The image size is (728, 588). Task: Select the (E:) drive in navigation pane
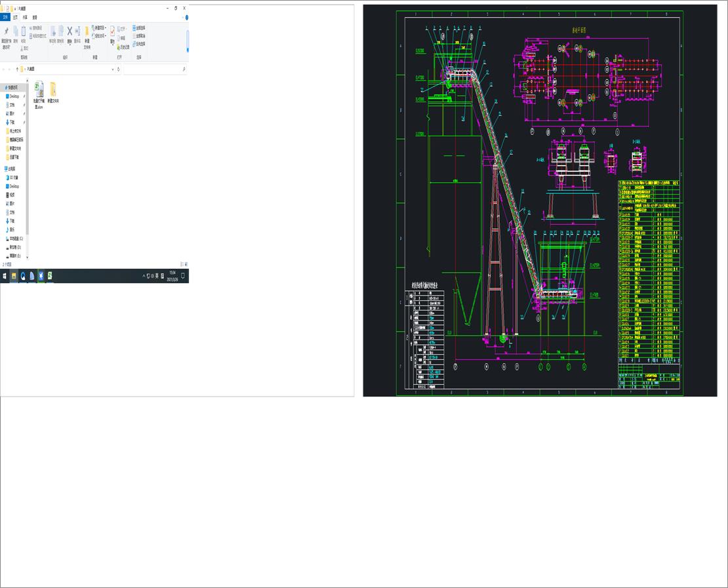click(x=14, y=256)
